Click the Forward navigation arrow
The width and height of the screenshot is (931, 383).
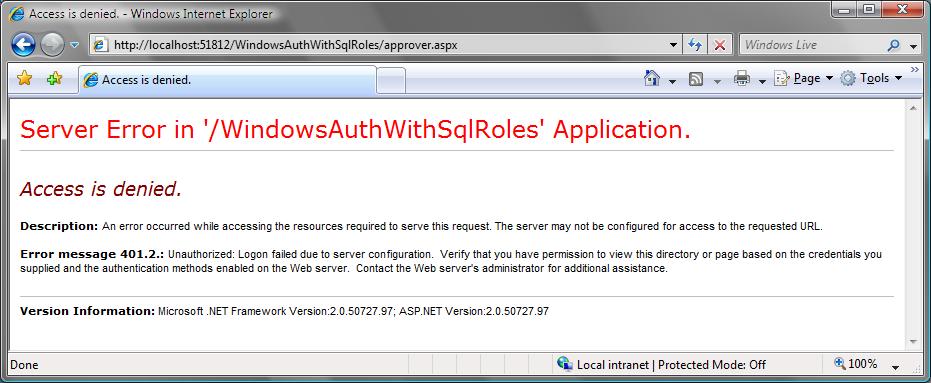tap(52, 45)
